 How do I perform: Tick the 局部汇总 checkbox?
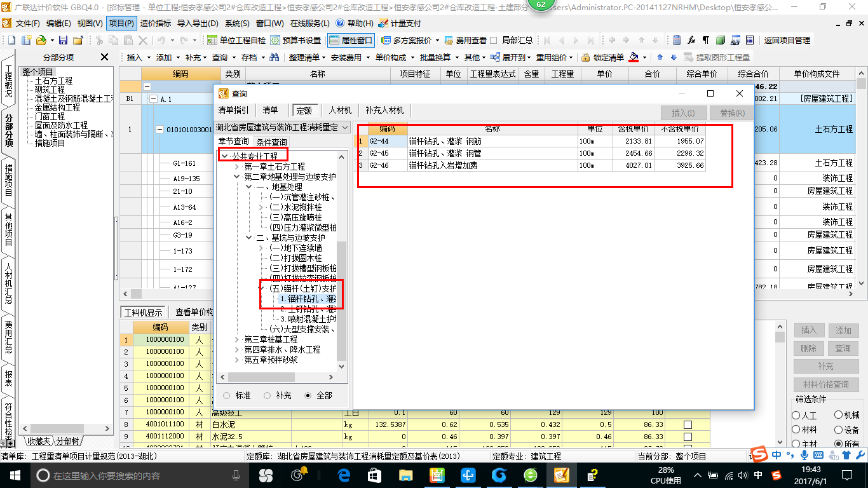[494, 40]
